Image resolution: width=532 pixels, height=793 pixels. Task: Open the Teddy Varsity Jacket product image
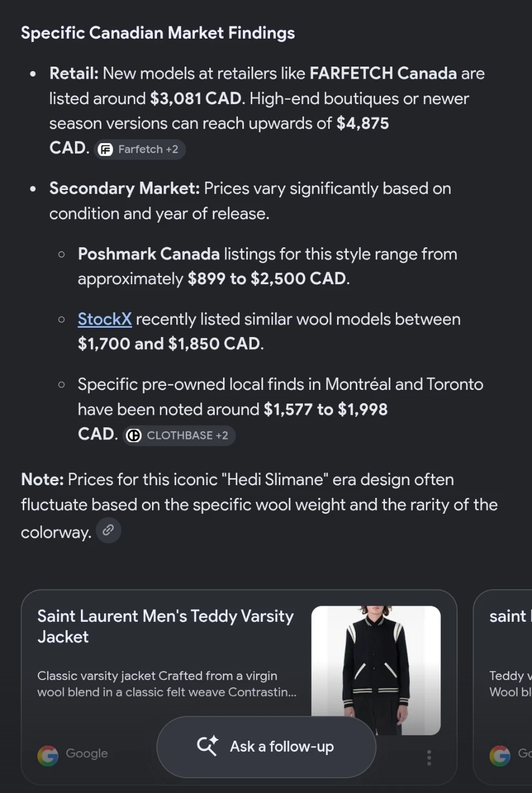point(376,670)
